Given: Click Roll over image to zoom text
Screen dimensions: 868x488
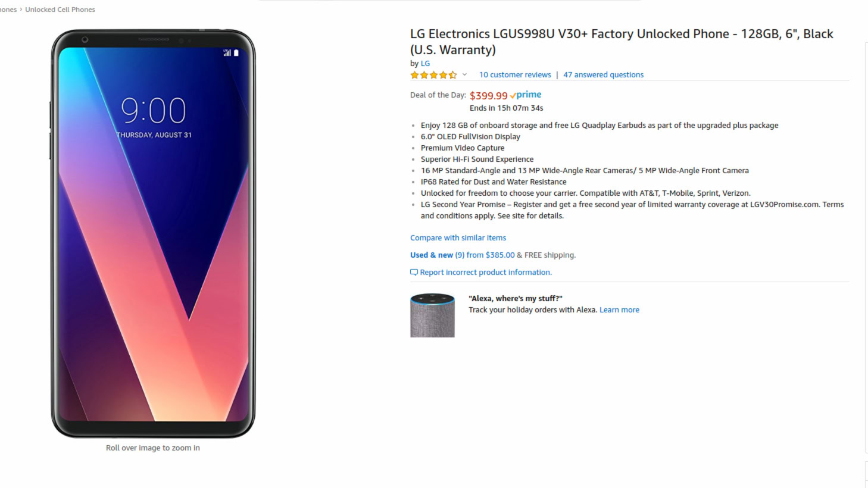Looking at the screenshot, I should (x=153, y=448).
